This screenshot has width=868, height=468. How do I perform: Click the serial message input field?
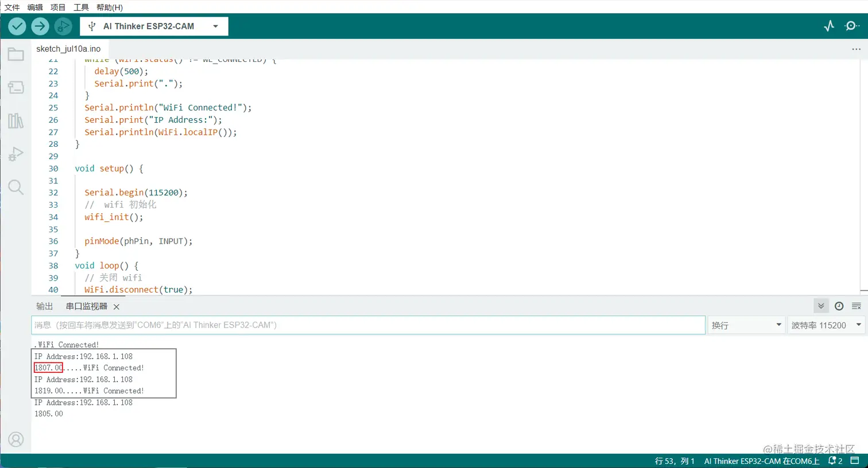(x=368, y=325)
